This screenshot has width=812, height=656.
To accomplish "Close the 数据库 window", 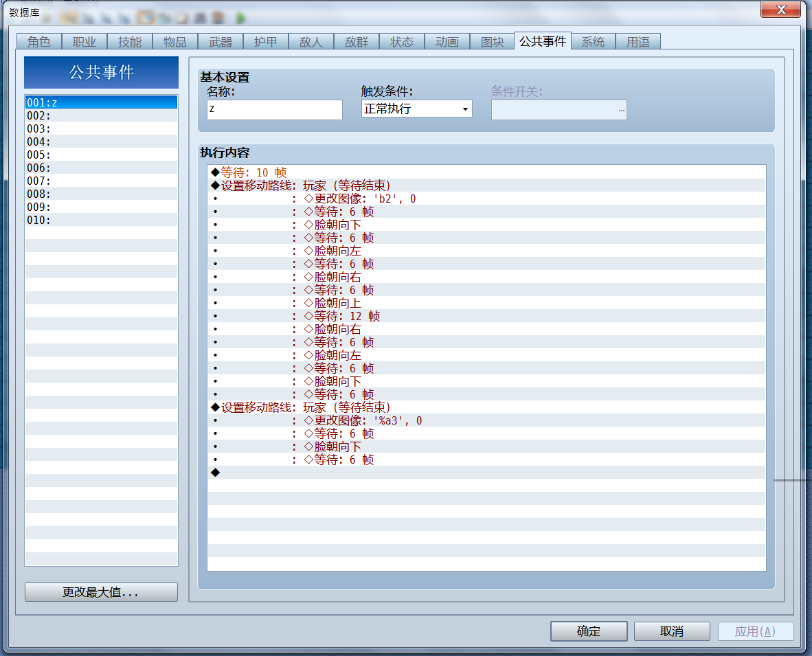I will [780, 10].
